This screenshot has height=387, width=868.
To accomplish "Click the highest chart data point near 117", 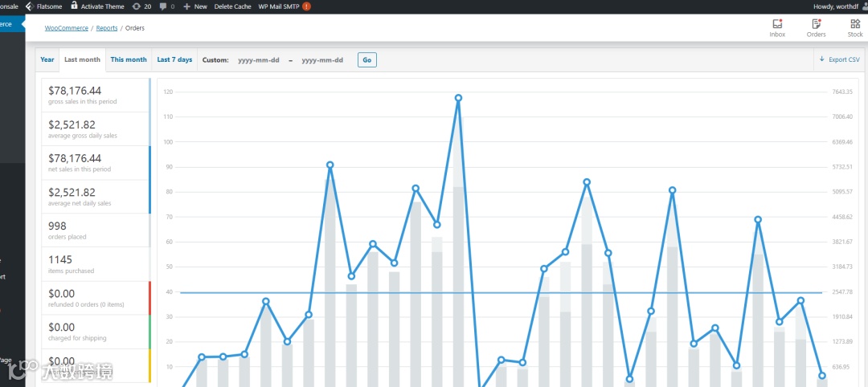I will coord(458,98).
